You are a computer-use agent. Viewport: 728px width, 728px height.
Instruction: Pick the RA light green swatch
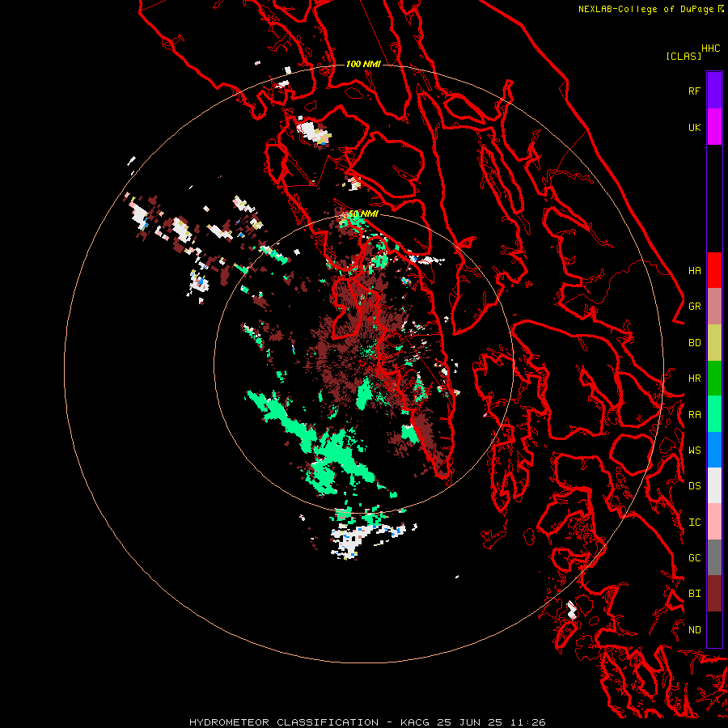click(x=714, y=414)
